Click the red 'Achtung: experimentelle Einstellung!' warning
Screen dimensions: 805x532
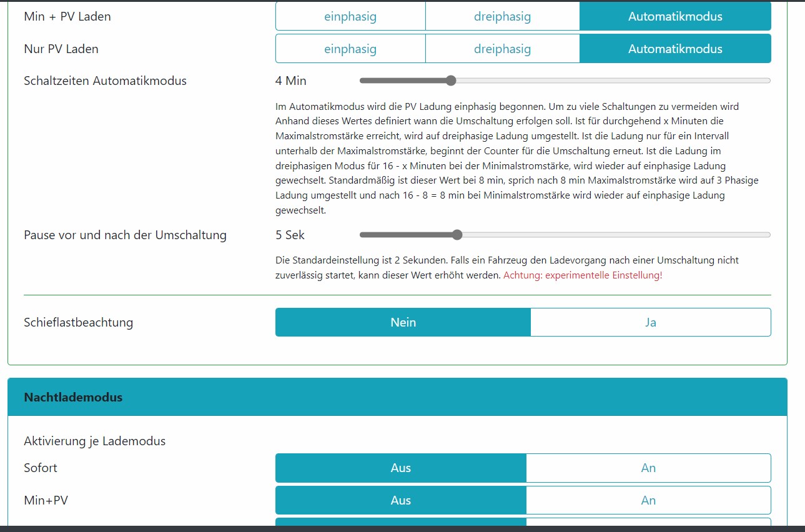tap(583, 275)
